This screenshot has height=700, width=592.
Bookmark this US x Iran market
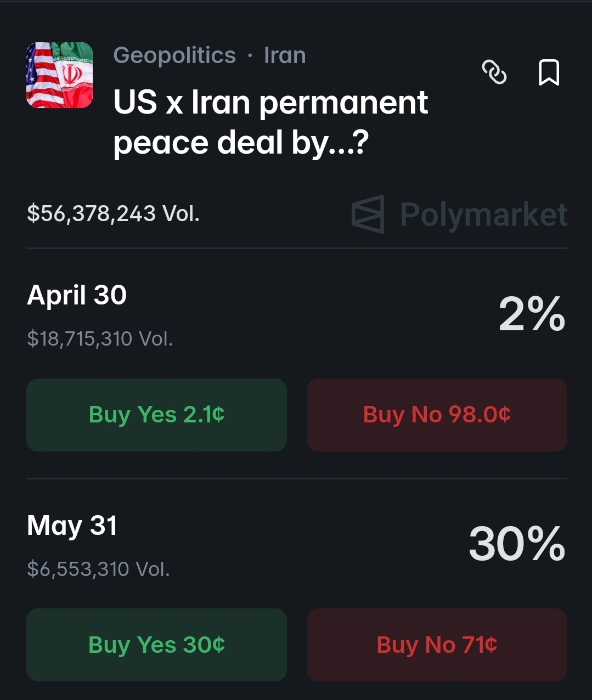(549, 72)
